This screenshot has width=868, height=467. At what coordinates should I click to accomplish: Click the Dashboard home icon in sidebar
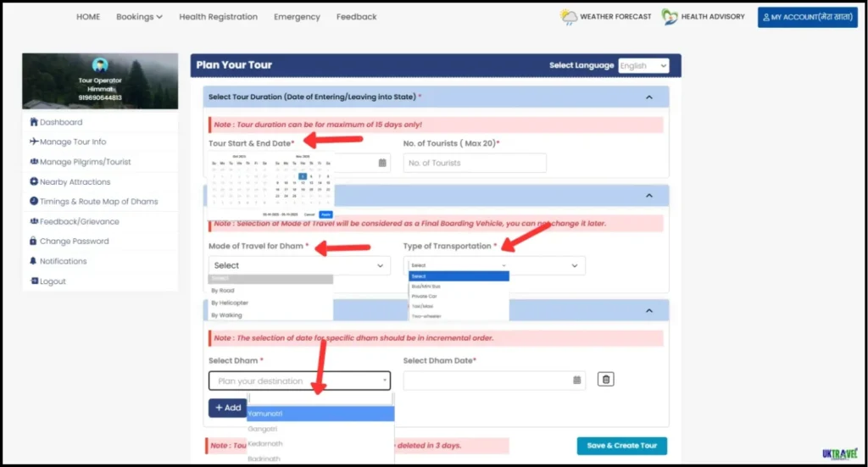pyautogui.click(x=34, y=122)
